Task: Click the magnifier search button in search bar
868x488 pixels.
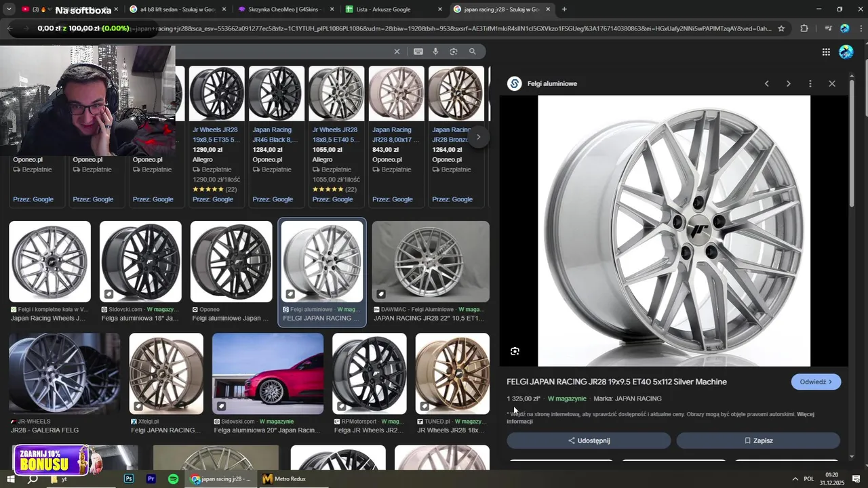Action: pyautogui.click(x=473, y=52)
